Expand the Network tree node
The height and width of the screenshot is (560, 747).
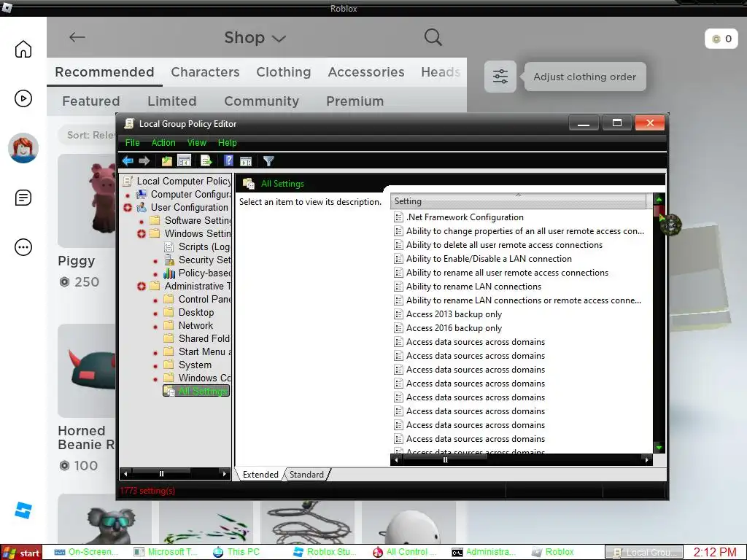tap(155, 326)
